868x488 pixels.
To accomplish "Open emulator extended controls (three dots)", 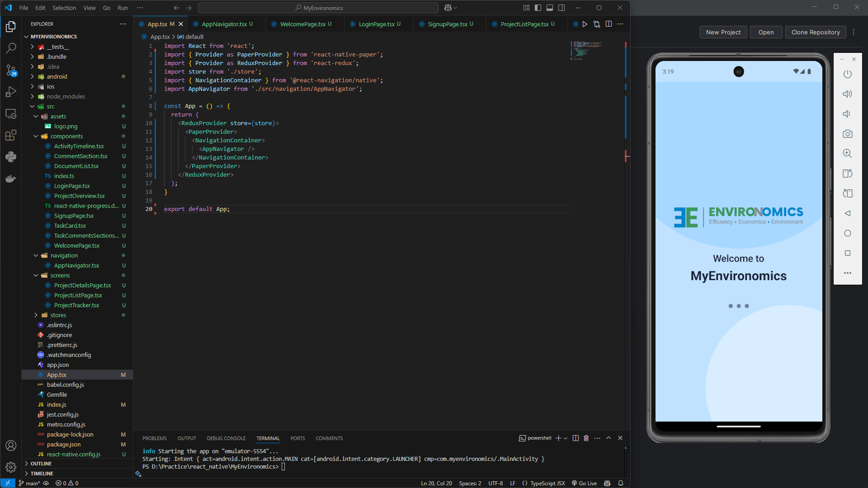I will tap(847, 273).
